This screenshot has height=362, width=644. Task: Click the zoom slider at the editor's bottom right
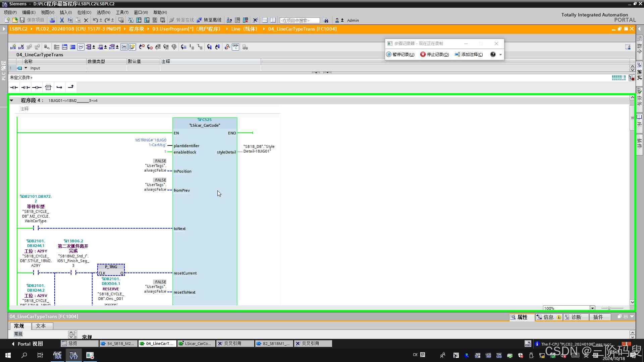[609, 308]
